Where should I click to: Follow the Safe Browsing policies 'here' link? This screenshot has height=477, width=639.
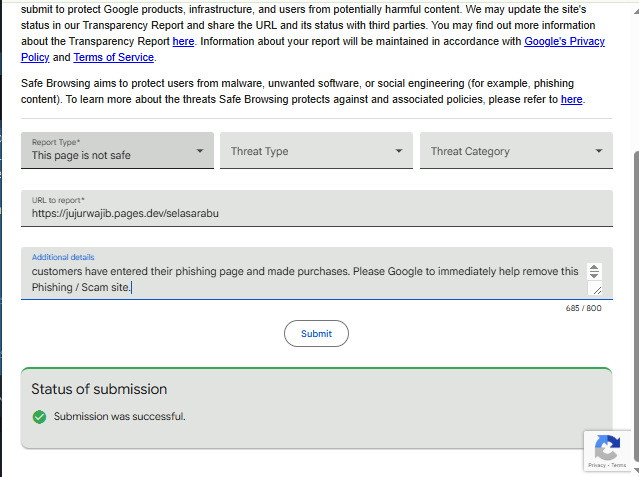[x=571, y=100]
